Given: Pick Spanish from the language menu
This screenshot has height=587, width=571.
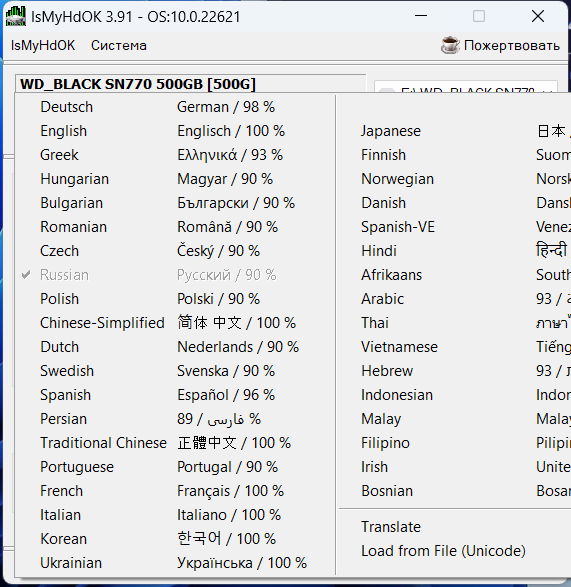Looking at the screenshot, I should click(x=175, y=395).
